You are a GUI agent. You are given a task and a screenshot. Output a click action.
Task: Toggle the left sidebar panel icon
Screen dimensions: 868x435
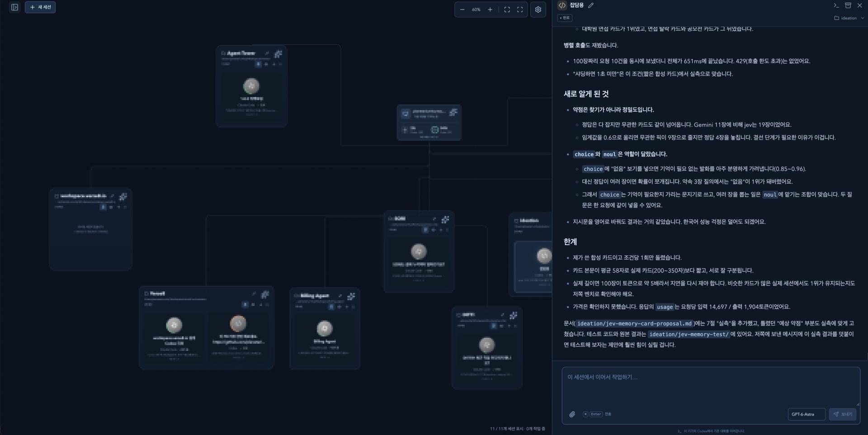pyautogui.click(x=14, y=7)
